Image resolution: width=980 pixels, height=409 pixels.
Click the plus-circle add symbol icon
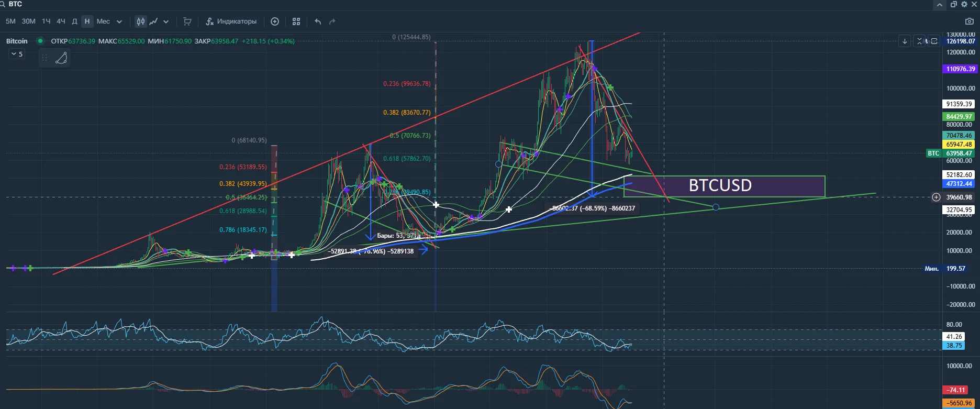coord(275,21)
